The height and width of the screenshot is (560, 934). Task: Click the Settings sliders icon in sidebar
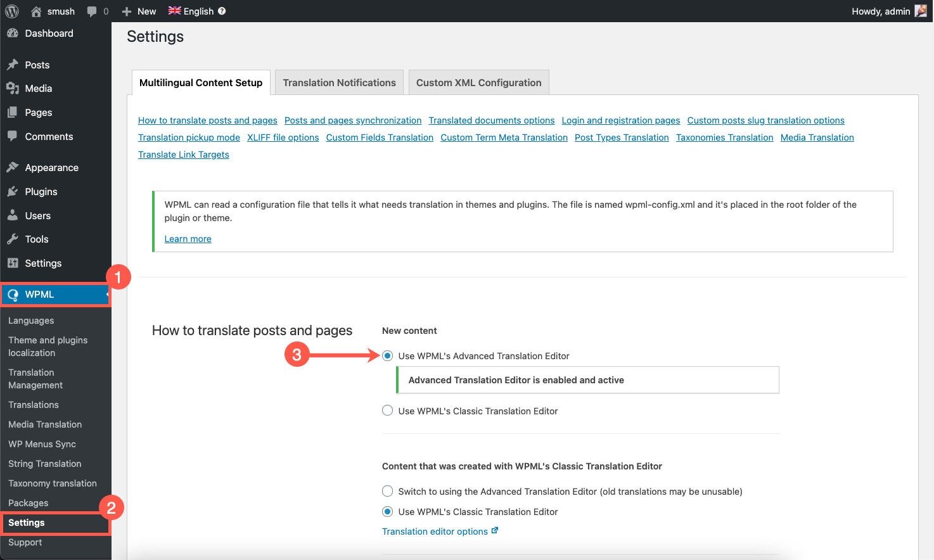click(x=12, y=263)
